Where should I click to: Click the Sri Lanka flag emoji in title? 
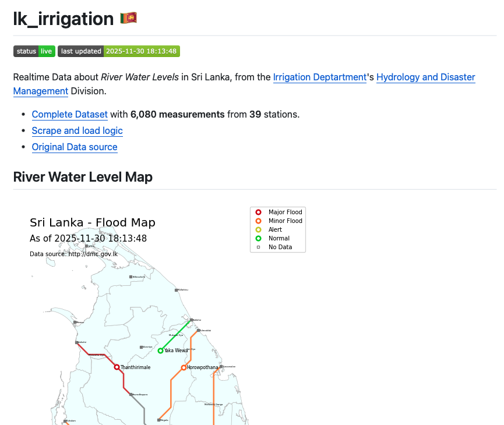point(129,18)
